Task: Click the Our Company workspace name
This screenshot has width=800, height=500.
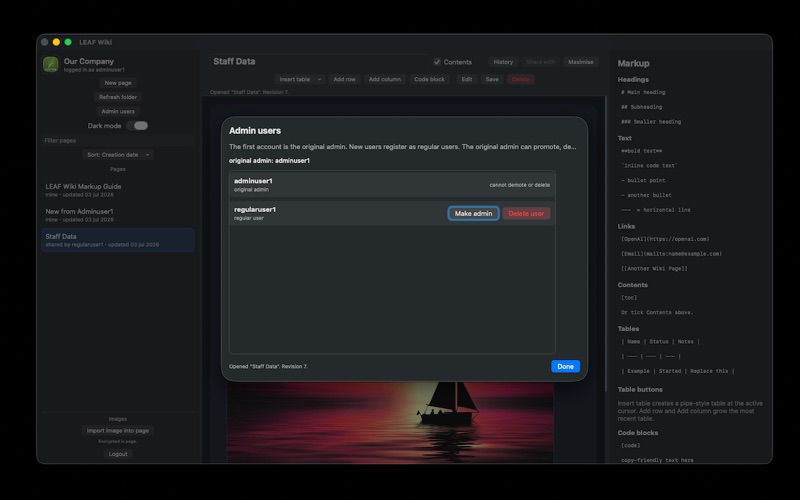Action: (x=89, y=61)
